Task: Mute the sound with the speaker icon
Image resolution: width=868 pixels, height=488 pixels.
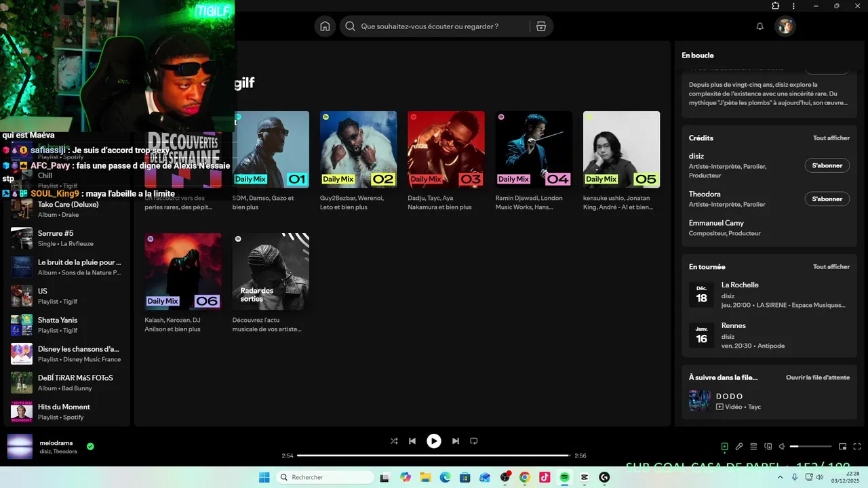Action: point(782,447)
